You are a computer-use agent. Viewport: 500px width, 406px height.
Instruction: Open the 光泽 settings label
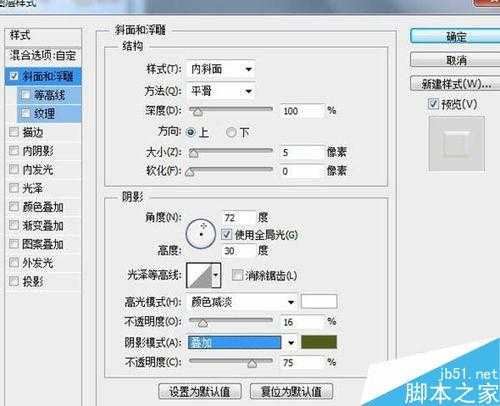pyautogui.click(x=33, y=188)
